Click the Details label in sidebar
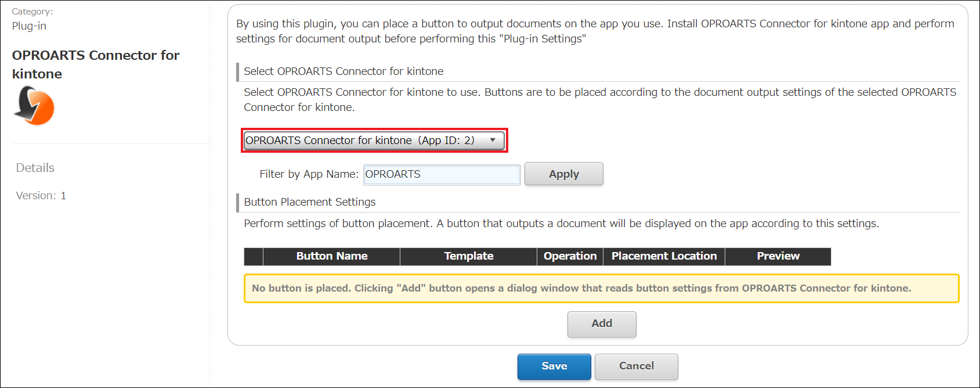Viewport: 980px width, 388px height. point(35,168)
